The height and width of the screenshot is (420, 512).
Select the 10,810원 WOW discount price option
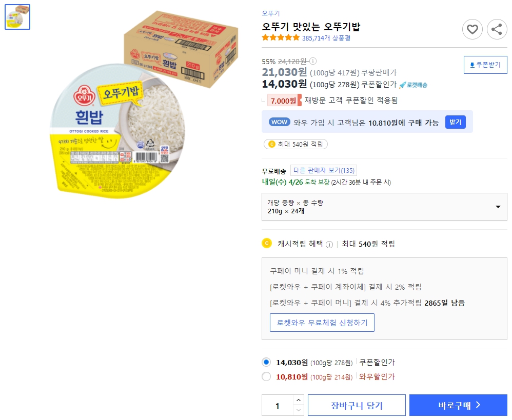(x=266, y=376)
